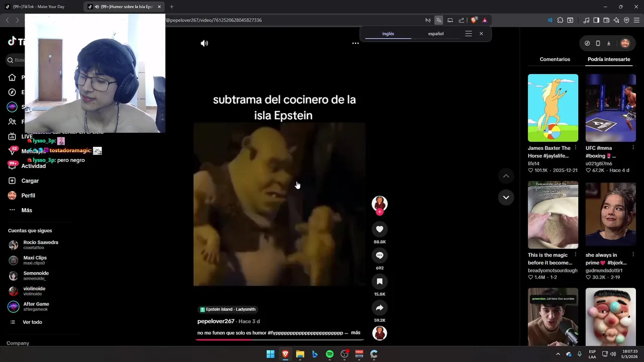Mute the TikTok video volume
This screenshot has height=362, width=644.
pyautogui.click(x=204, y=43)
